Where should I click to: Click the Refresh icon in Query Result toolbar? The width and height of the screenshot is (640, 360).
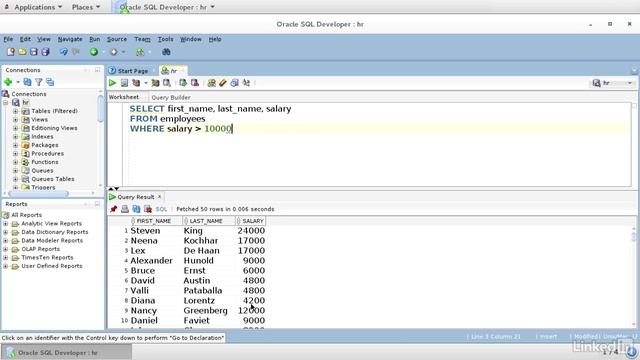pos(136,209)
